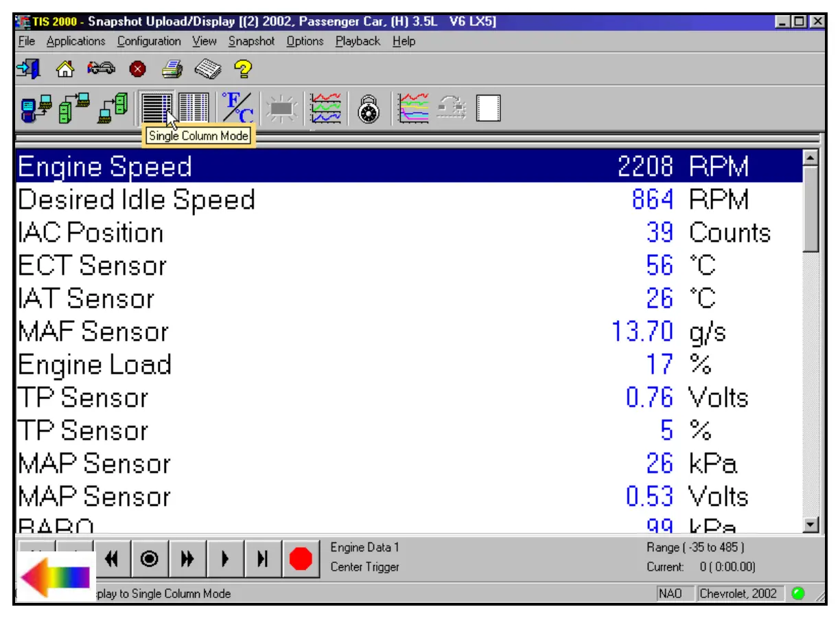Open the three-line graph display icon
Screen dimensions: 840x618
(x=325, y=108)
